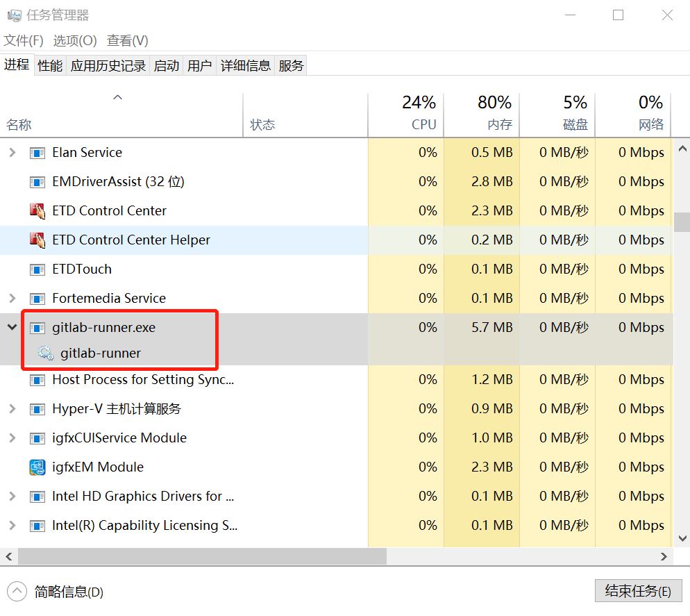The height and width of the screenshot is (616, 690).
Task: Click the gitlab-runner child process gear icon
Action: [x=46, y=353]
